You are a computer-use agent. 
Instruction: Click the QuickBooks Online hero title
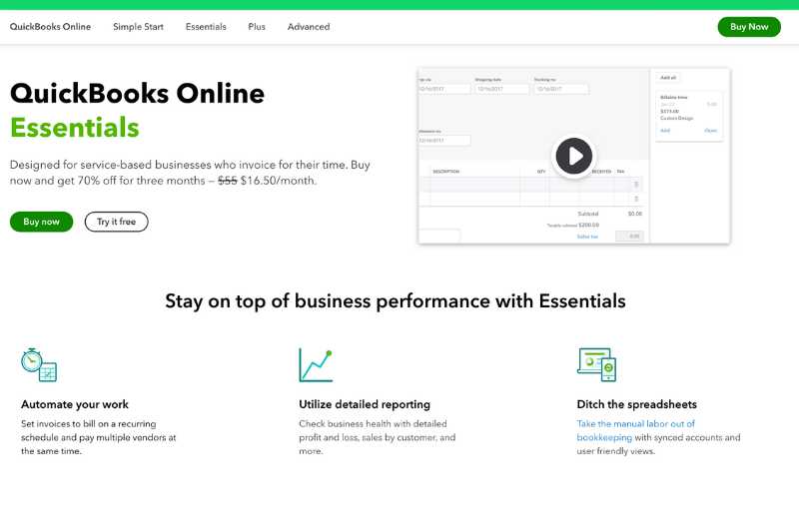[138, 93]
